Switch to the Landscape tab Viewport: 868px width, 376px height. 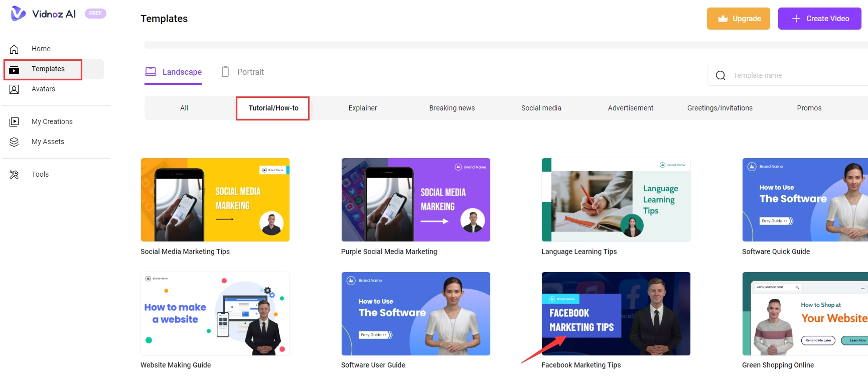(174, 72)
